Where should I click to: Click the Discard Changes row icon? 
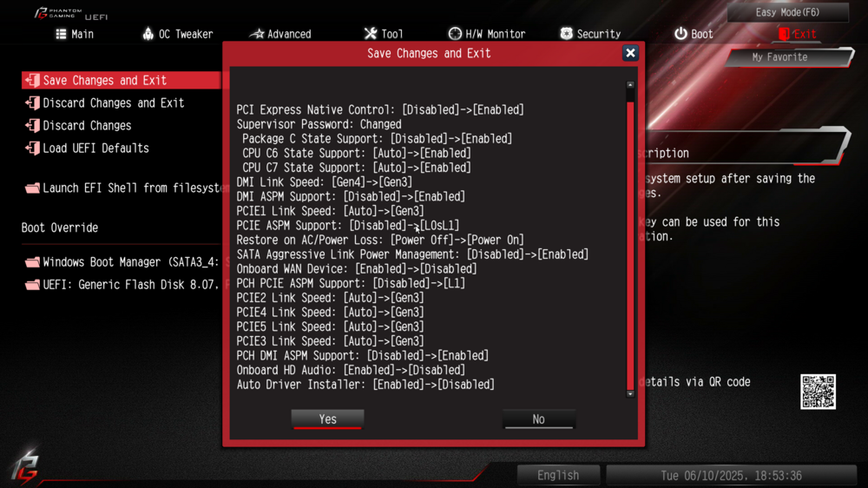coord(33,126)
